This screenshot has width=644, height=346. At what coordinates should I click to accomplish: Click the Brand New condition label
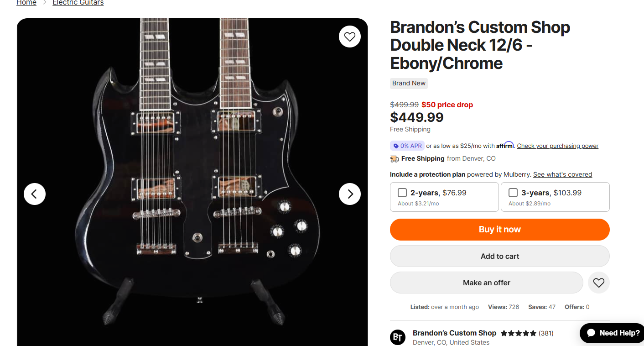(x=409, y=83)
